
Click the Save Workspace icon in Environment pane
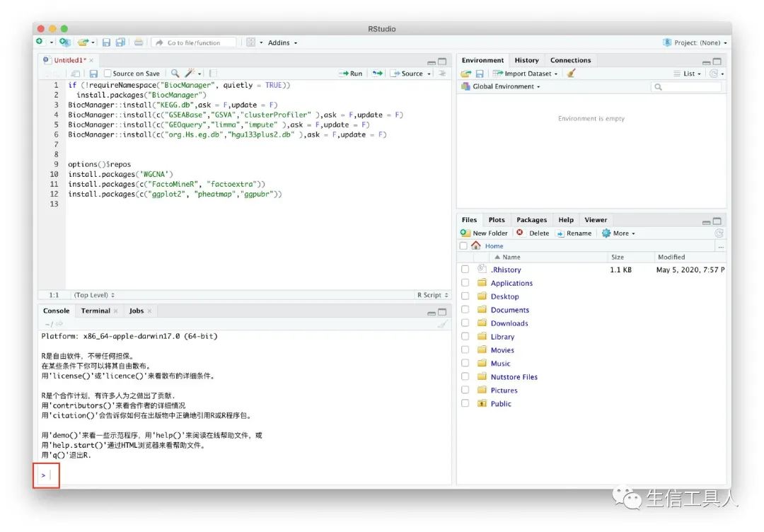pos(480,74)
